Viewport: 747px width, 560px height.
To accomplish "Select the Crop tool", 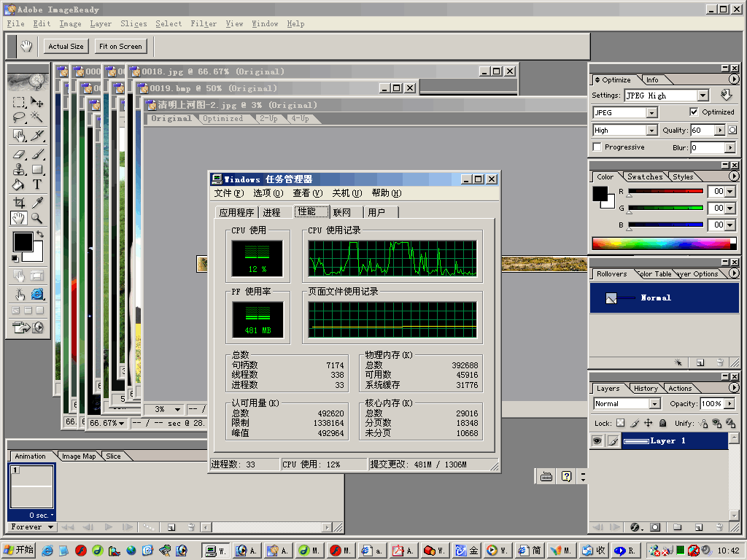I will (19, 203).
